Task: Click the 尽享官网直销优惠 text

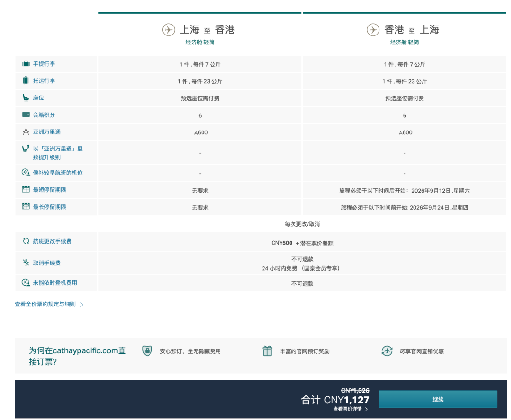Action: click(422, 351)
